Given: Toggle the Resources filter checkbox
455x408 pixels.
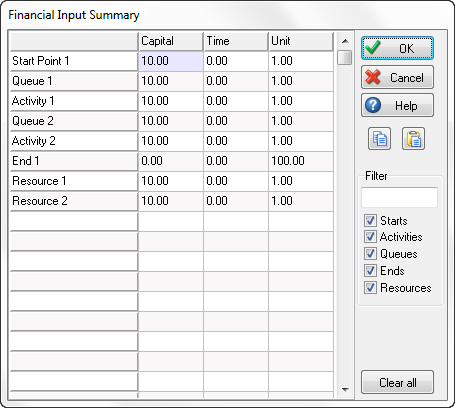Looking at the screenshot, I should [370, 287].
